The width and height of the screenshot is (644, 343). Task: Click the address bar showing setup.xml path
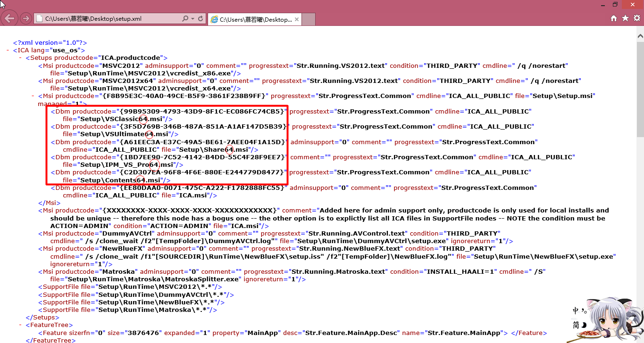[x=109, y=19]
